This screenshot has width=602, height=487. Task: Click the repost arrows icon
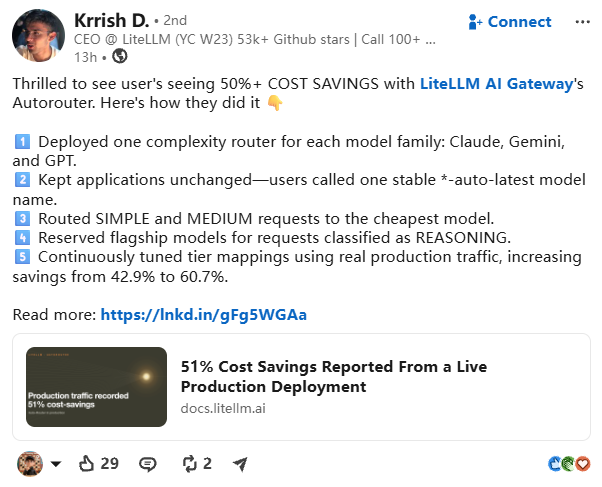[x=189, y=464]
